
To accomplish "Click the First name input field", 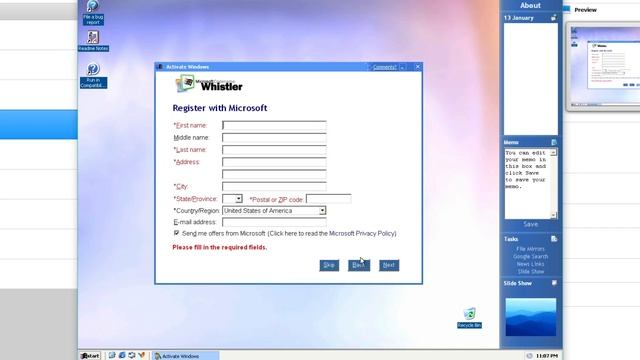I will tap(274, 125).
